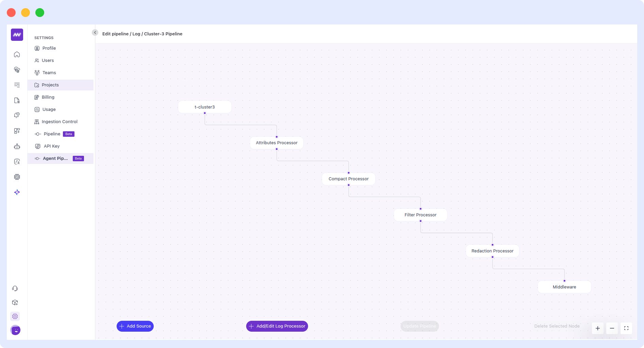Select the Redaction Processor node
The width and height of the screenshot is (644, 348).
coord(492,251)
